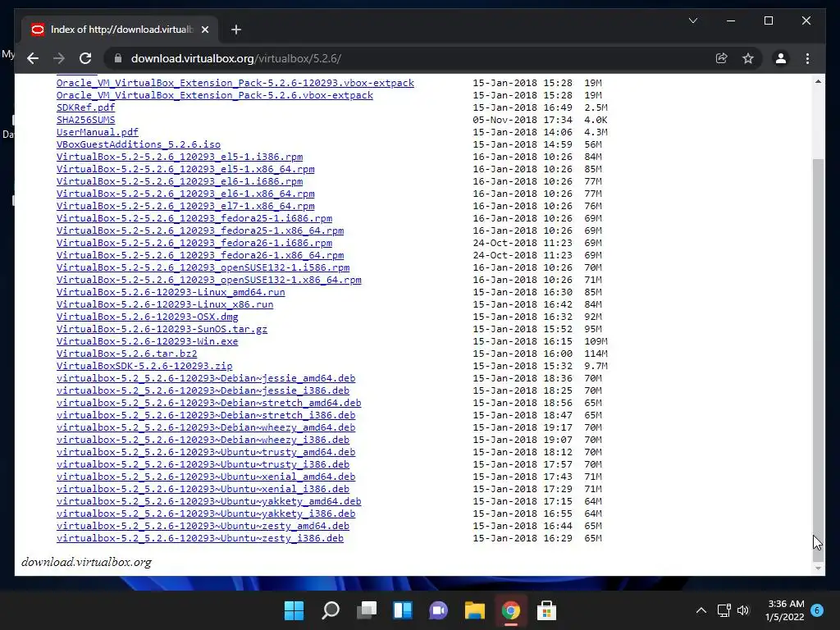Download VirtualBox-5.2.6-120293-Win.exe
840x630 pixels.
148,342
